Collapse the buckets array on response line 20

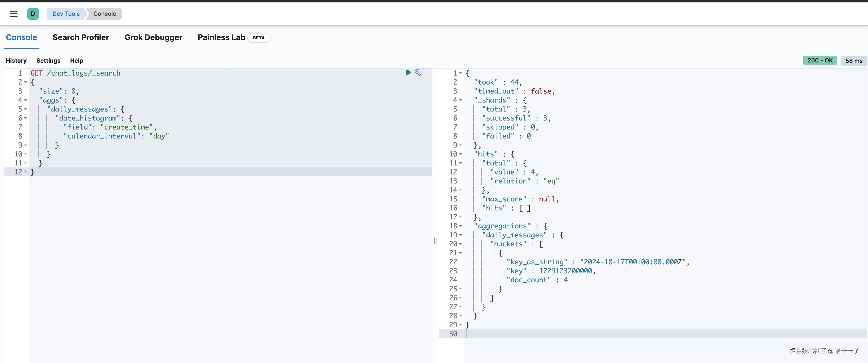point(461,244)
